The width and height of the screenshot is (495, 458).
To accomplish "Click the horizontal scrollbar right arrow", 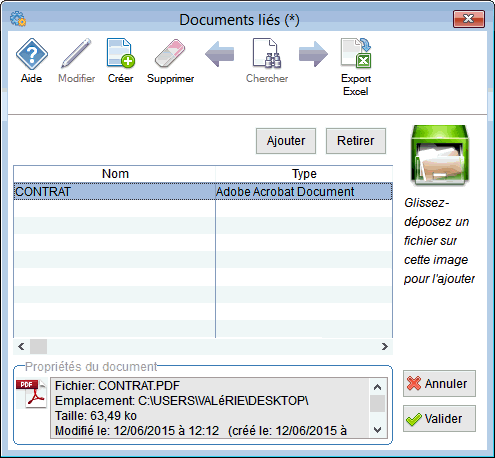I will 385,347.
